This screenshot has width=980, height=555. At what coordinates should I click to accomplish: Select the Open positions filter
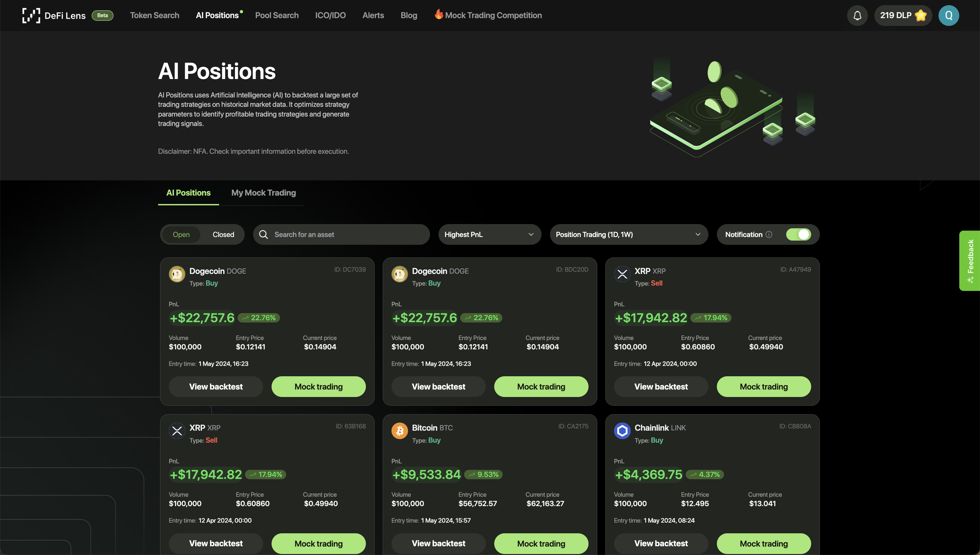coord(181,234)
